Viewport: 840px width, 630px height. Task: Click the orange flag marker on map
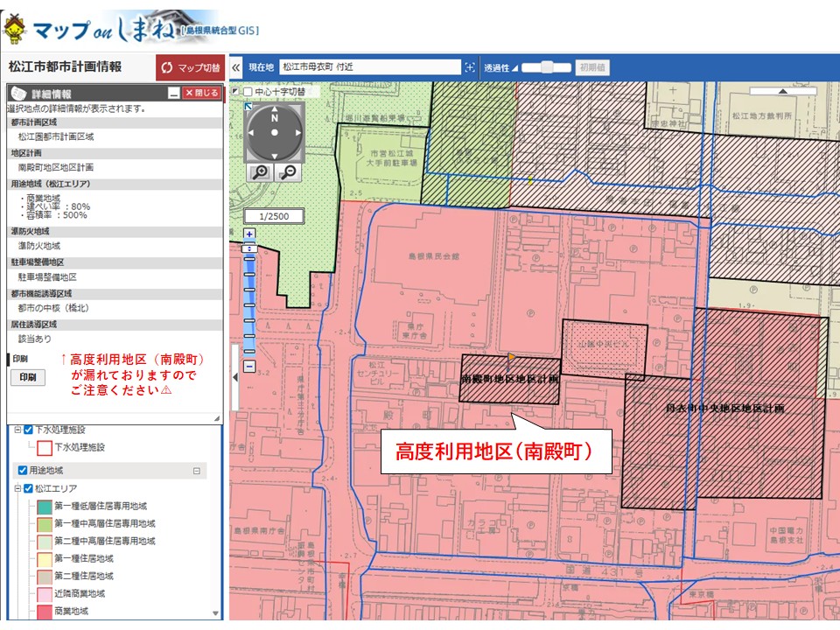(x=511, y=357)
